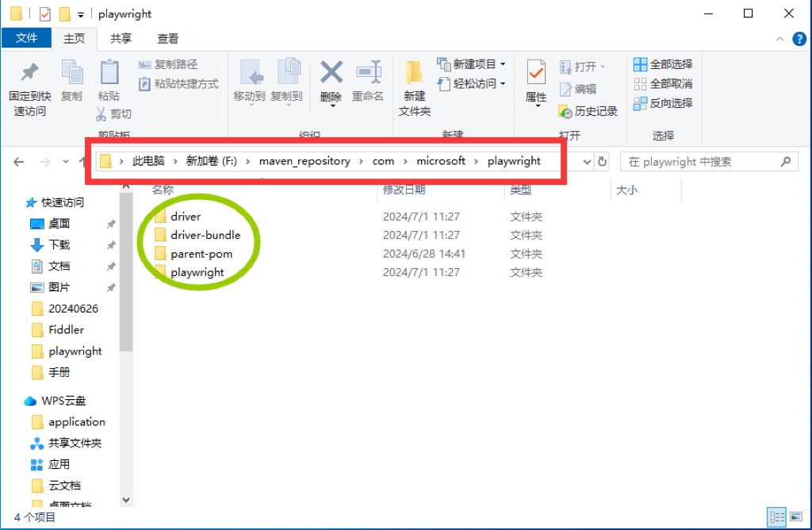812x530 pixels.
Task: Open the File tab
Action: click(x=26, y=38)
